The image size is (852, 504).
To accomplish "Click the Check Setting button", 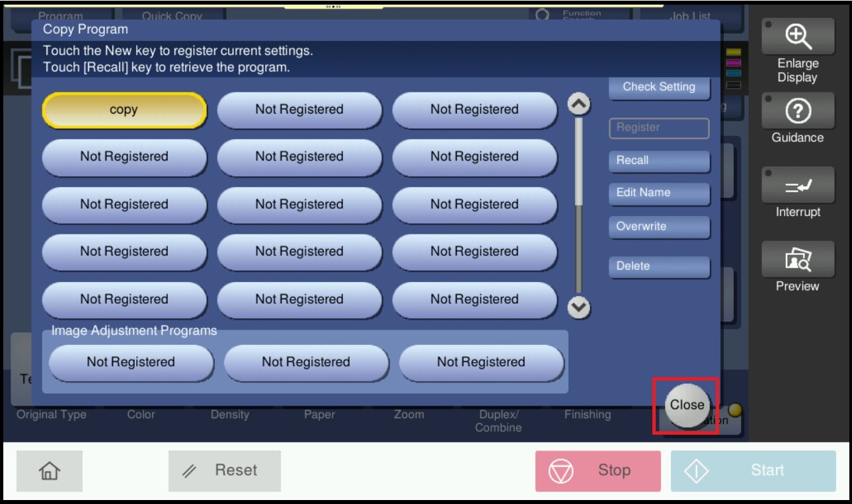I will point(658,87).
